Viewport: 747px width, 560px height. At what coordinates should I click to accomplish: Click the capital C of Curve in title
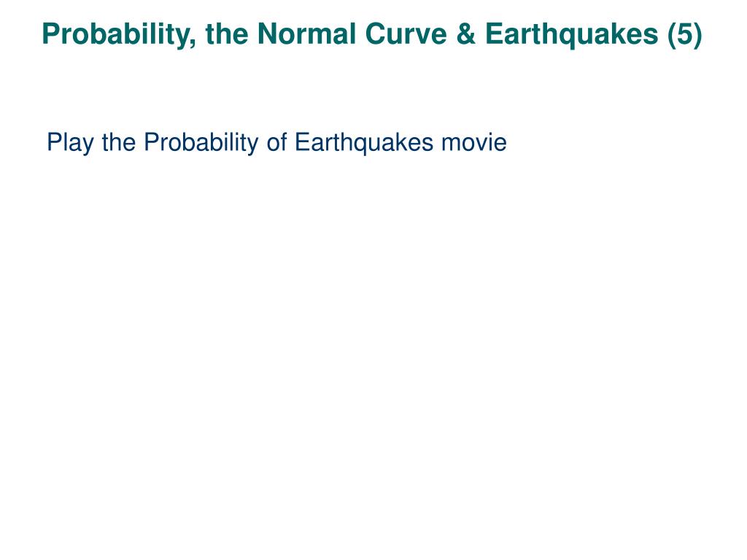click(x=376, y=34)
